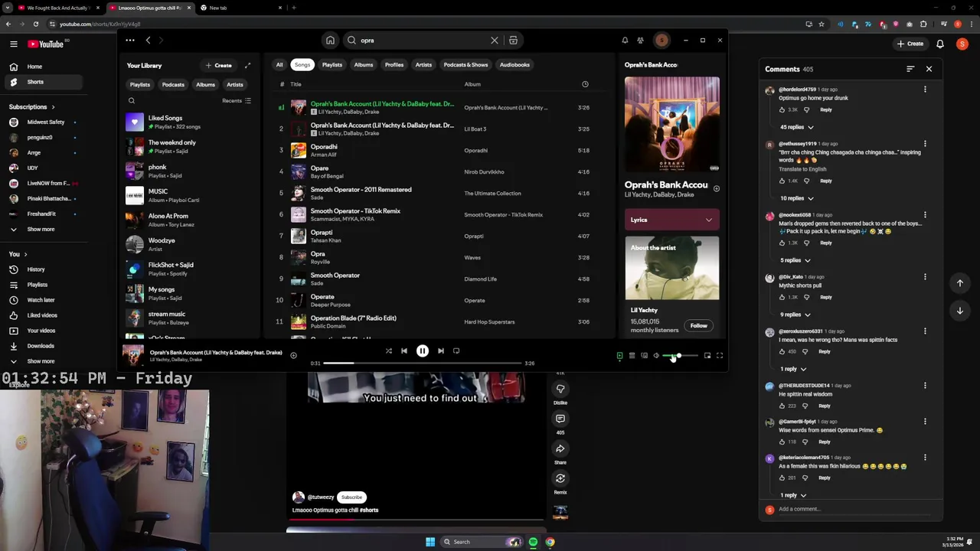Open YouTube Create button
This screenshot has width=980, height=551.
[x=910, y=44]
